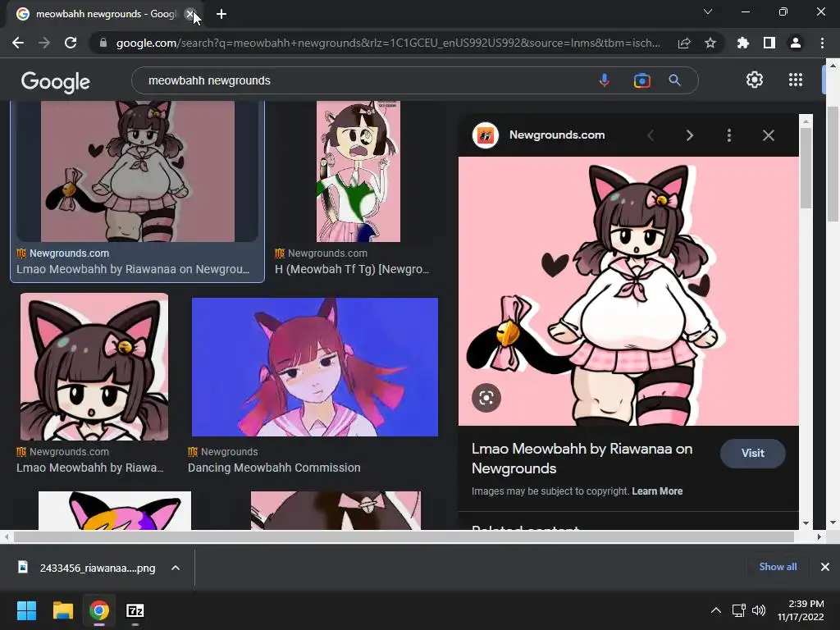This screenshot has height=630, width=840.
Task: Share this page via share icon
Action: [x=684, y=43]
